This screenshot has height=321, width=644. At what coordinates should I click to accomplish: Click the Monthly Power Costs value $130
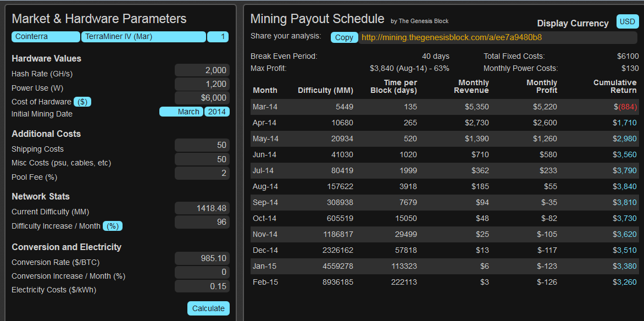(x=630, y=68)
